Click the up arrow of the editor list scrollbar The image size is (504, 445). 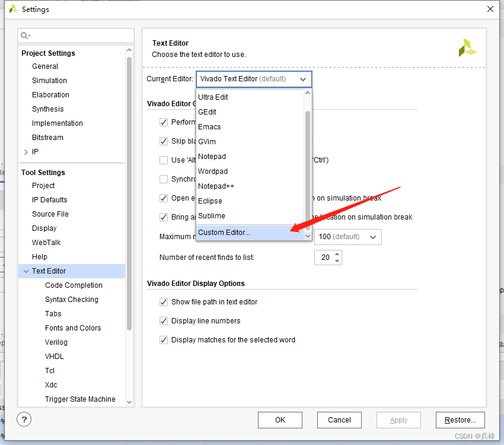[x=308, y=93]
